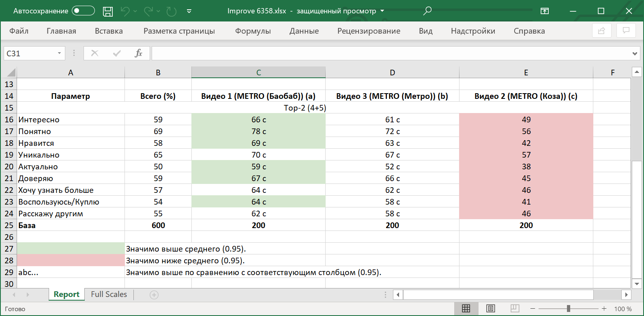Switch to the Report sheet tab
The image size is (644, 316).
tap(67, 295)
